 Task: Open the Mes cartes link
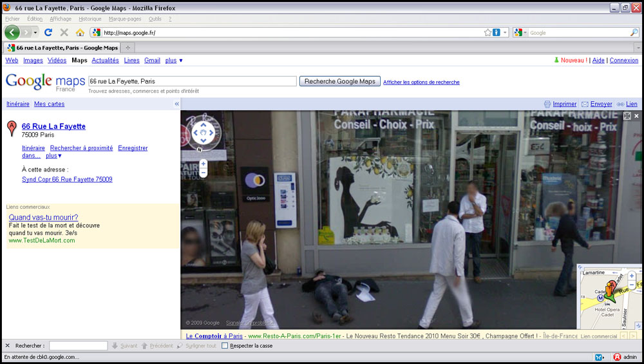pos(50,104)
